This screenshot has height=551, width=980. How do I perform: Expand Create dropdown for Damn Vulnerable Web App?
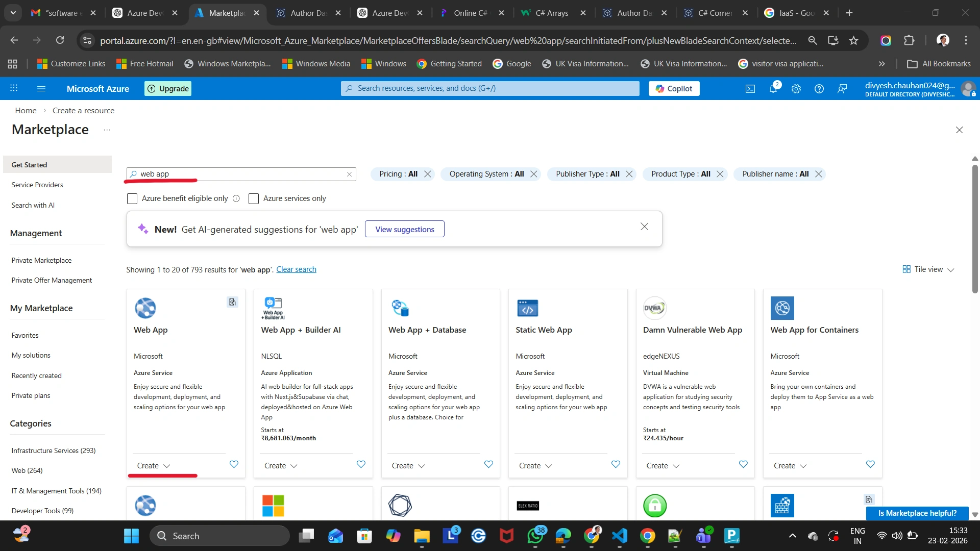coord(663,466)
